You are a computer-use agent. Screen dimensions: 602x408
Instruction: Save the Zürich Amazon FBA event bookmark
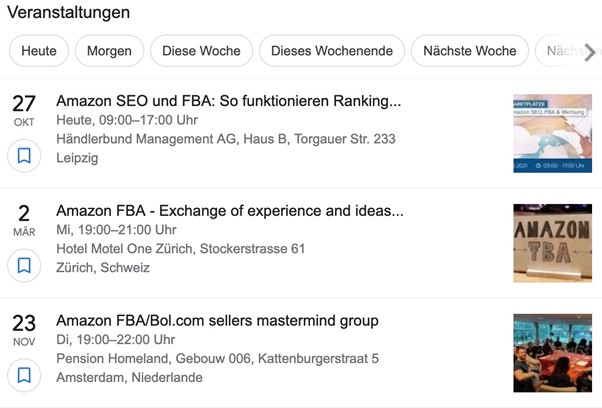click(24, 266)
